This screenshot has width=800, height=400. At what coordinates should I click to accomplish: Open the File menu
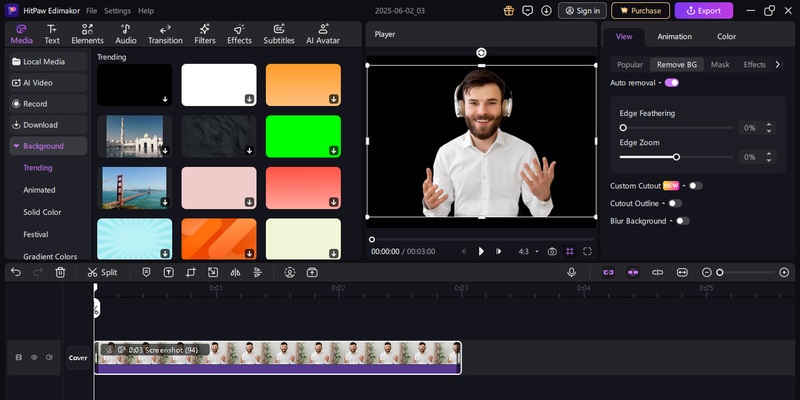pos(91,11)
